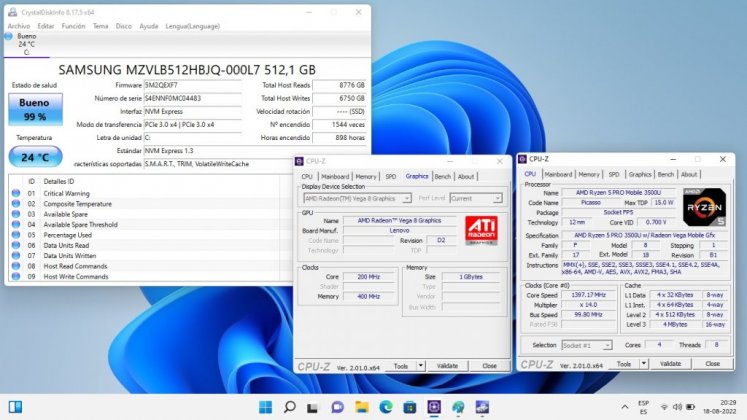Screen dimensions: 747x420
Task: Click Tools button in right CPU-Z window
Action: pos(624,364)
